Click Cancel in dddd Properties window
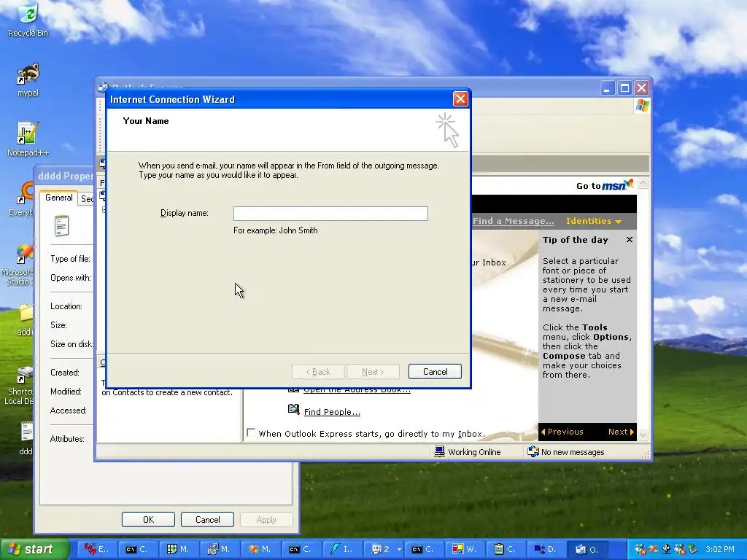The image size is (747, 560). click(207, 519)
